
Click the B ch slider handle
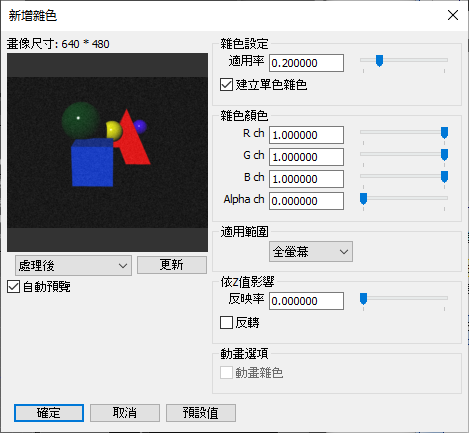click(444, 177)
